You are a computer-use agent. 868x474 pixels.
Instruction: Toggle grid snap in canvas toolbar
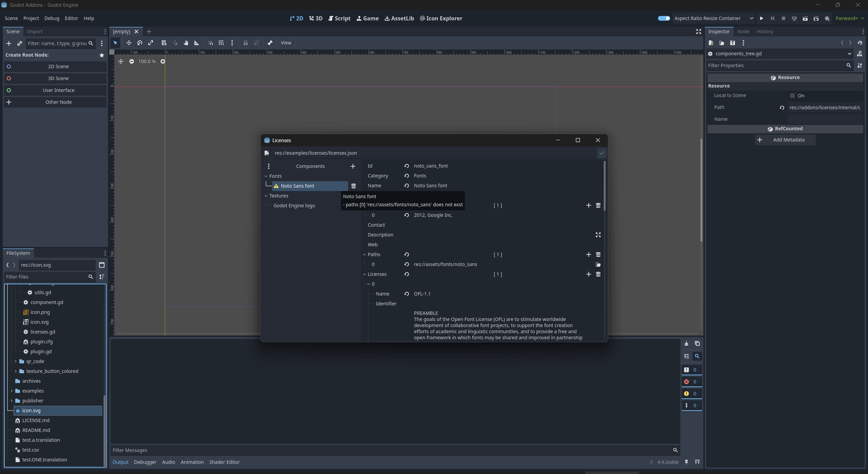pos(221,43)
